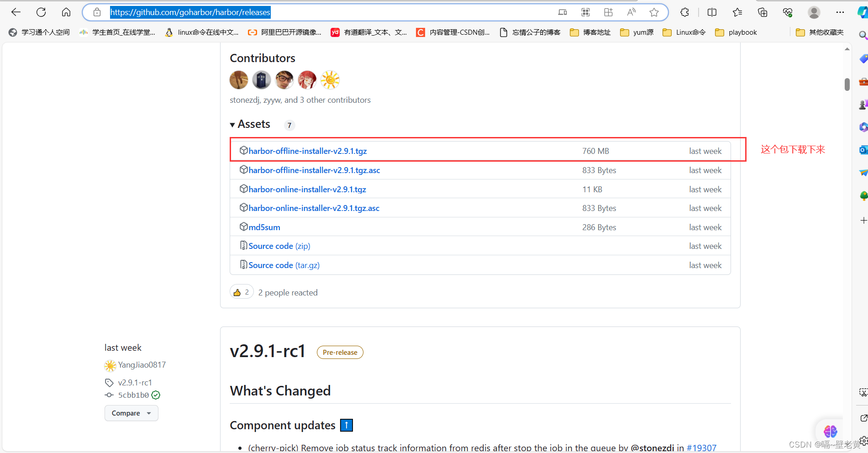Download harbor-online-installer-v2.9.1.tgz.asc
Screen dimensions: 868x453
click(x=314, y=208)
